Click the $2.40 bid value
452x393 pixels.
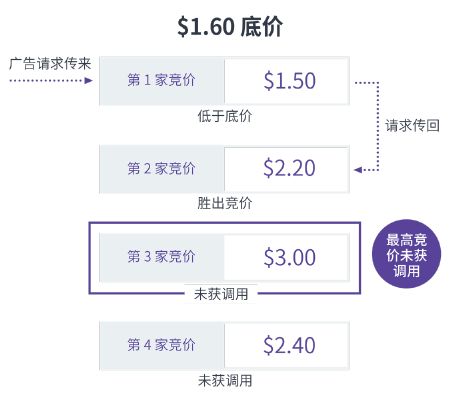[289, 345]
